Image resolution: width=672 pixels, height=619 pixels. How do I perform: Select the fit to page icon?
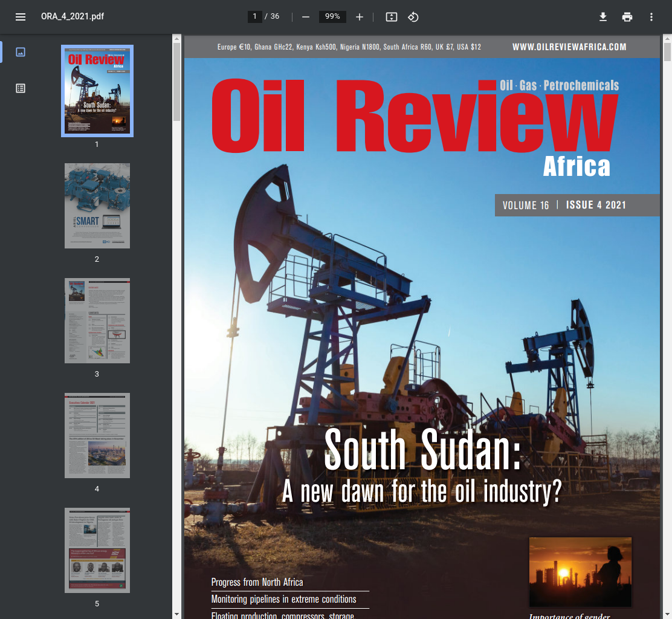(391, 17)
